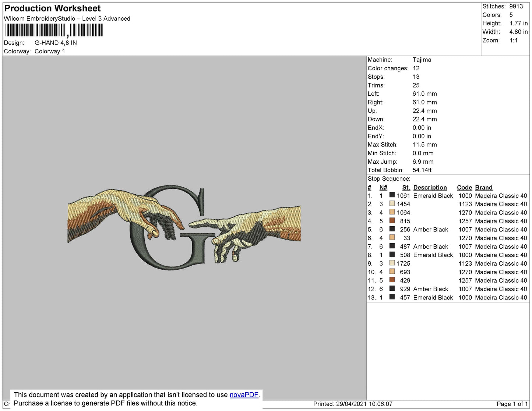Click the black swatch in stop row 5
Screen dimensions: 532x411
pyautogui.click(x=392, y=229)
